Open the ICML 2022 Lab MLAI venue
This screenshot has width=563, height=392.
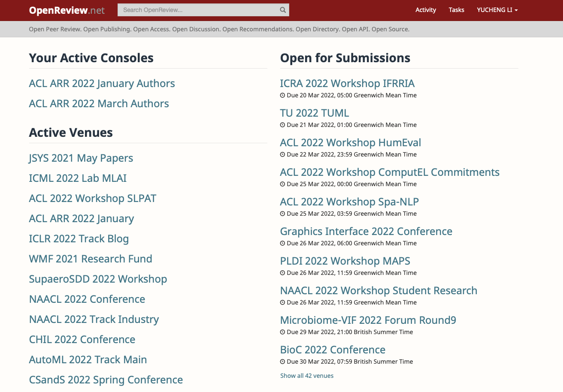78,178
